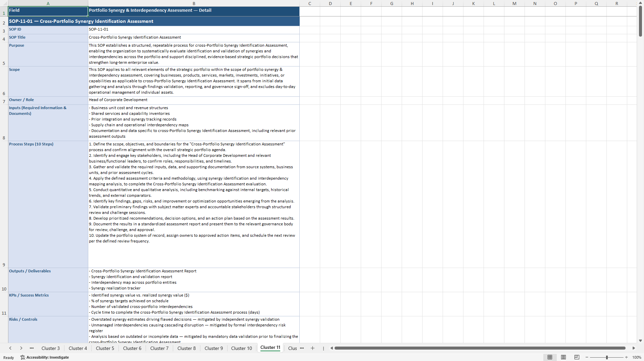This screenshot has width=644, height=361.
Task: Click the vertical scrollbar thumb
Action: [x=640, y=21]
